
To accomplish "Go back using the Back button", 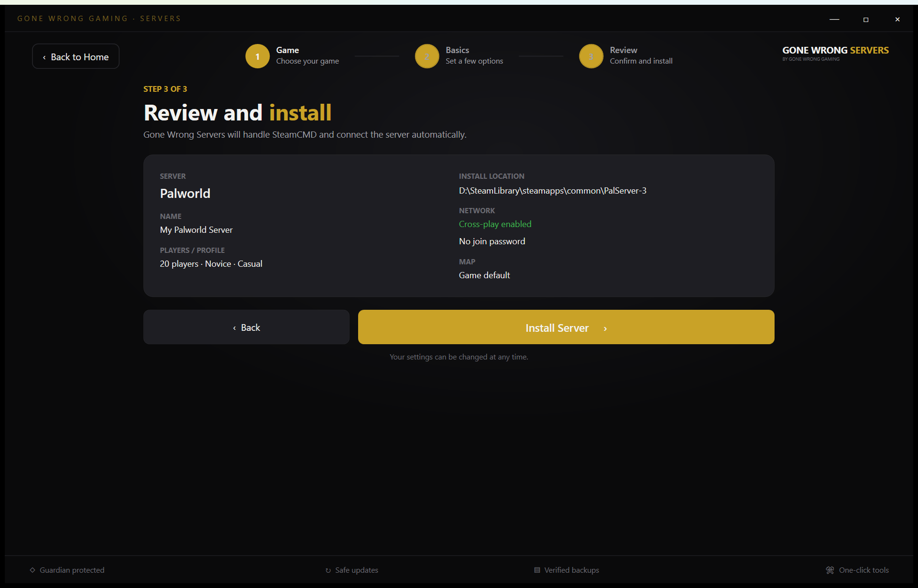I will [246, 327].
